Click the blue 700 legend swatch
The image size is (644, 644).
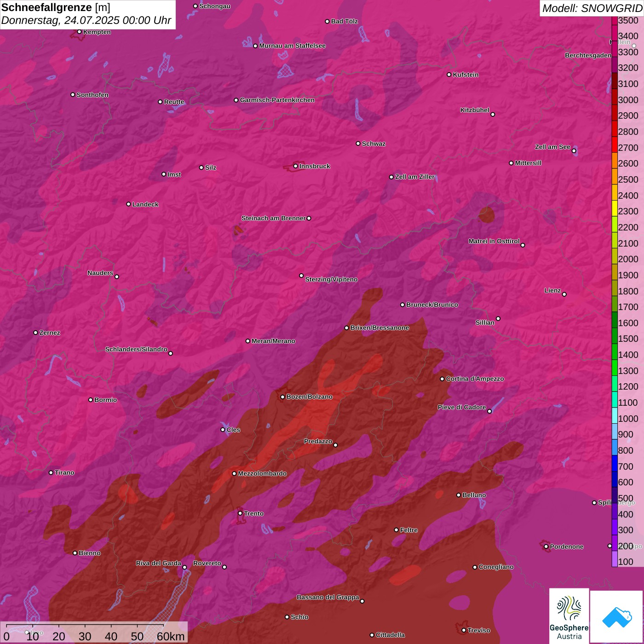pyautogui.click(x=615, y=463)
